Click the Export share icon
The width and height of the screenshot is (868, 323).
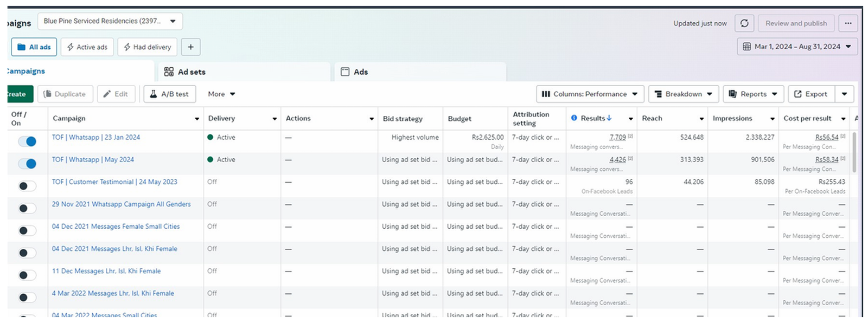tap(797, 94)
